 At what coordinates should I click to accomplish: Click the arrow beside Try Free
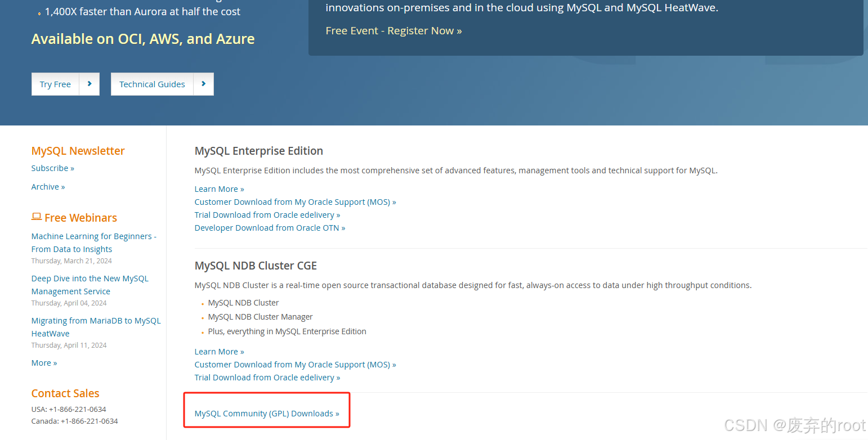click(90, 84)
